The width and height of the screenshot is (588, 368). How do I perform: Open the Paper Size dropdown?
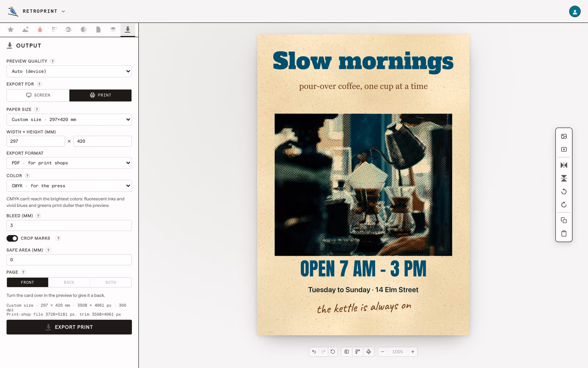69,120
